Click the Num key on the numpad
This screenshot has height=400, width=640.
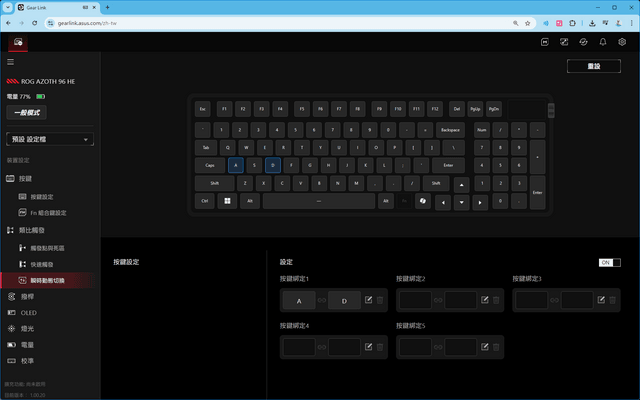click(x=482, y=130)
